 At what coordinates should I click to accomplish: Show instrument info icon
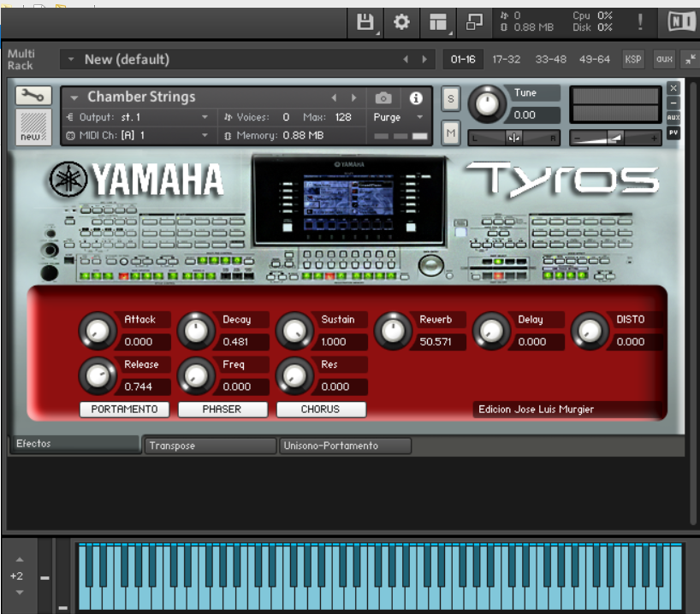[416, 97]
